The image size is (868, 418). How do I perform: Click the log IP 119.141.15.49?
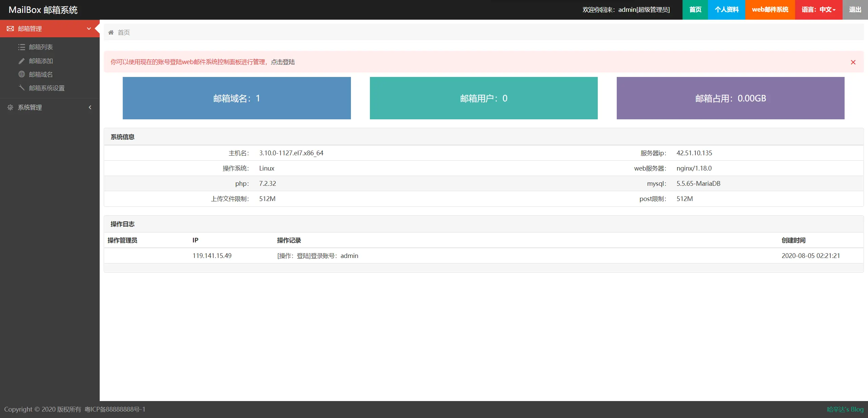tap(212, 256)
